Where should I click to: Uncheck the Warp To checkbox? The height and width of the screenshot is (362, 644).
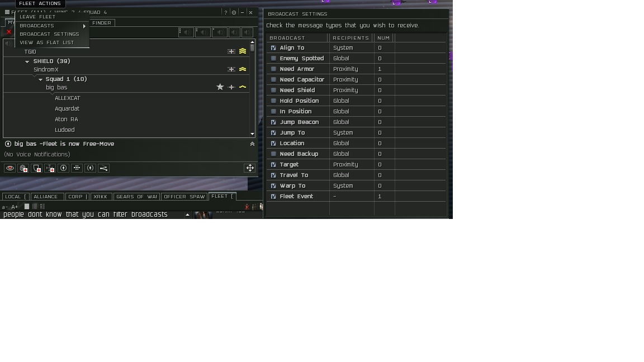click(273, 186)
